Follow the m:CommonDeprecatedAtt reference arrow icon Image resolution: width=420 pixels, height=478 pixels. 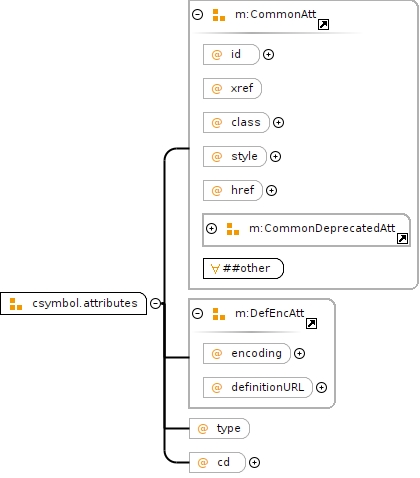pyautogui.click(x=402, y=238)
